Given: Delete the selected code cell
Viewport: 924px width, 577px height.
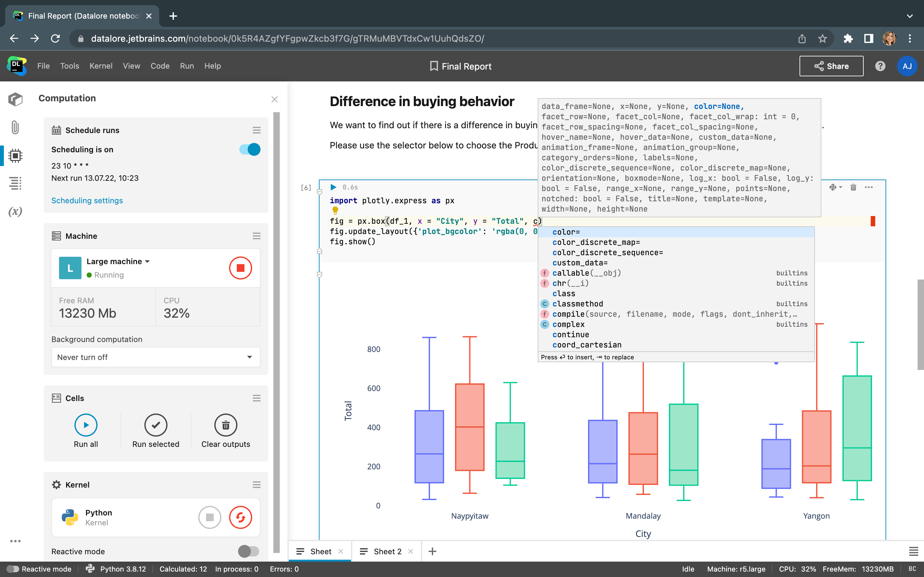Looking at the screenshot, I should (x=853, y=188).
